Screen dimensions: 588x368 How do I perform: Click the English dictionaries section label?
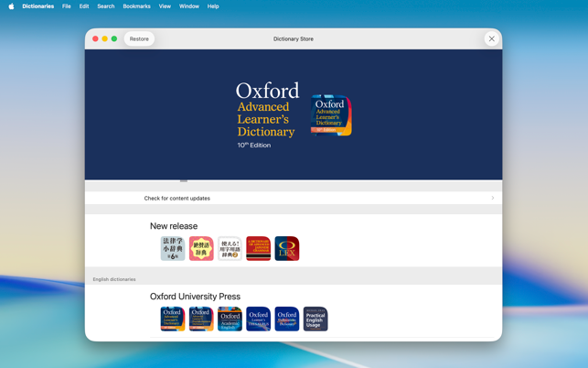[114, 279]
